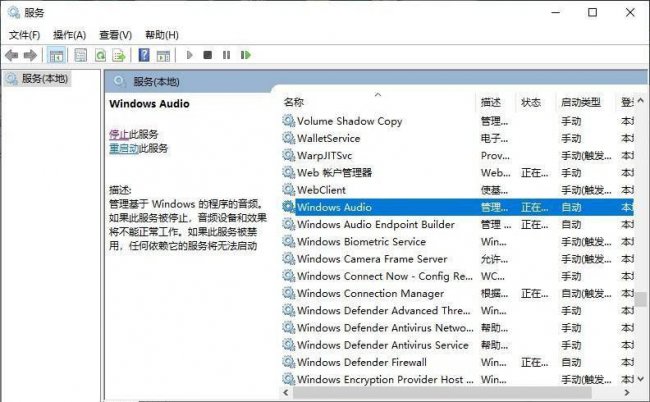Click the Pause Service icon

pos(226,55)
